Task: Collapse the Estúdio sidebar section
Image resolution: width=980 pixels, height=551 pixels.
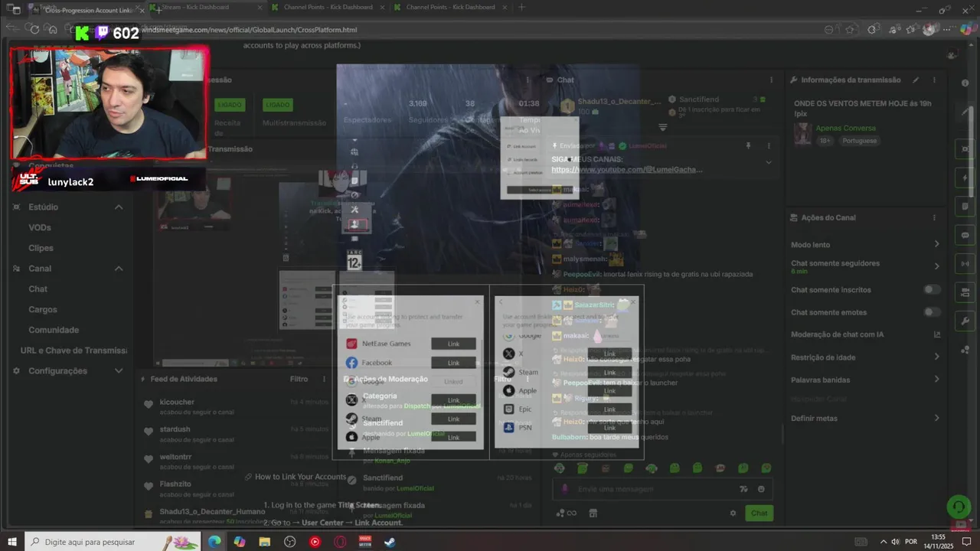Action: click(119, 207)
